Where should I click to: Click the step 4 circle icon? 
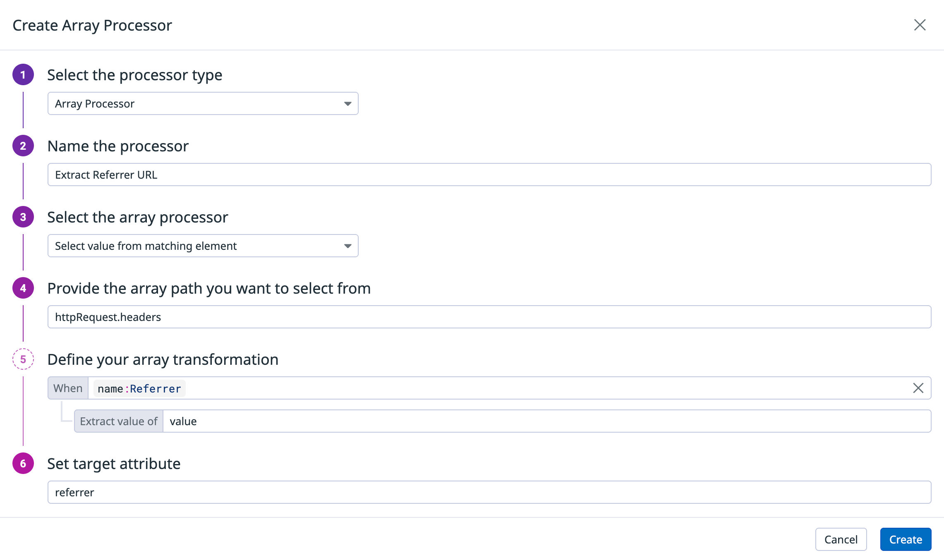(23, 288)
